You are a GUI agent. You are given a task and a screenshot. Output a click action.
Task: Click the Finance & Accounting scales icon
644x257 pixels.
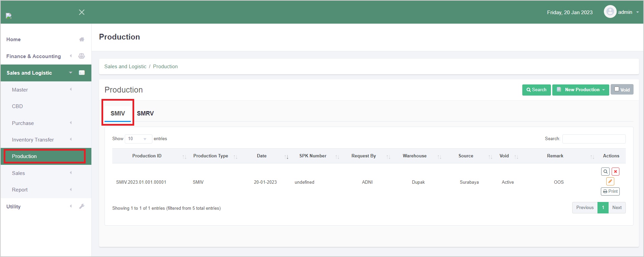tap(82, 56)
